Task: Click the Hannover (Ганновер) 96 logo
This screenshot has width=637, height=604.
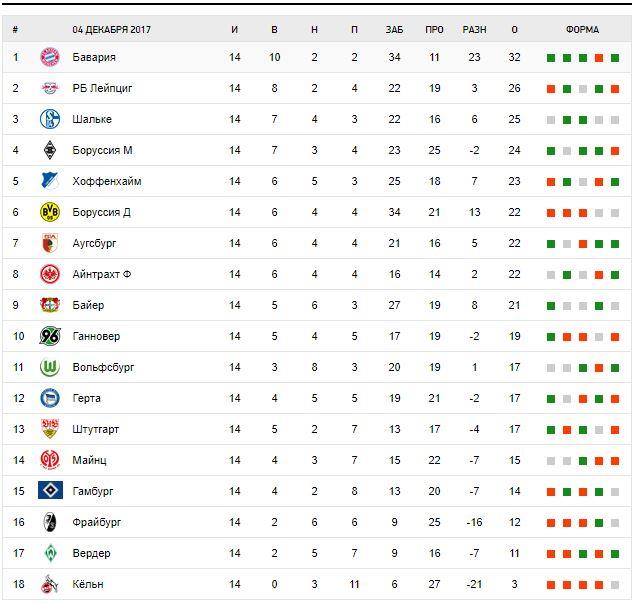Action: (x=50, y=336)
